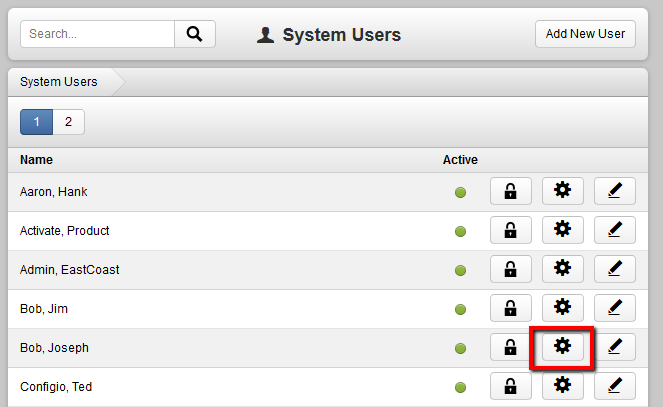Image resolution: width=663 pixels, height=407 pixels.
Task: Click the lock icon for Bob, Joseph
Action: [x=511, y=347]
